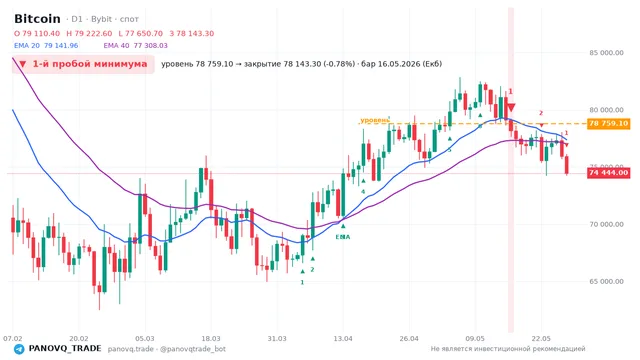Click the 31.03 date axis label
Screen dimensions: 640x360
coord(277,338)
